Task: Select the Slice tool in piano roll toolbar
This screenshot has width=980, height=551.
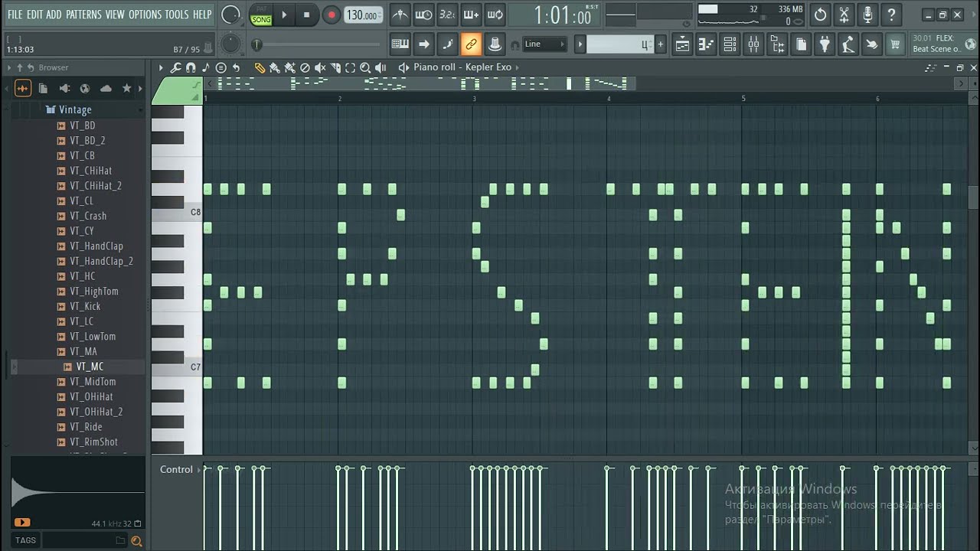Action: 335,67
